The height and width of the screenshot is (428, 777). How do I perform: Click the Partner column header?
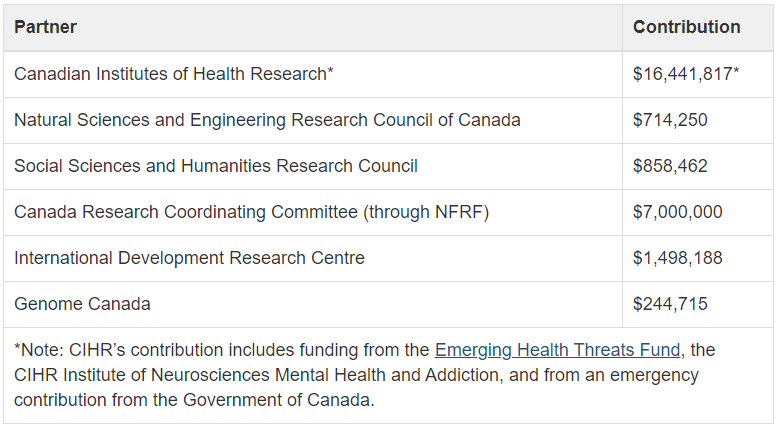(46, 27)
